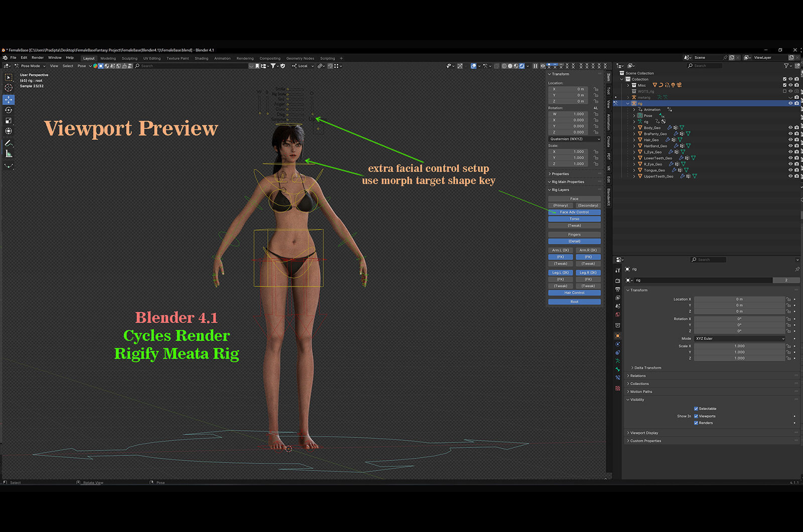Uncheck the Selectable checkbox

point(696,409)
